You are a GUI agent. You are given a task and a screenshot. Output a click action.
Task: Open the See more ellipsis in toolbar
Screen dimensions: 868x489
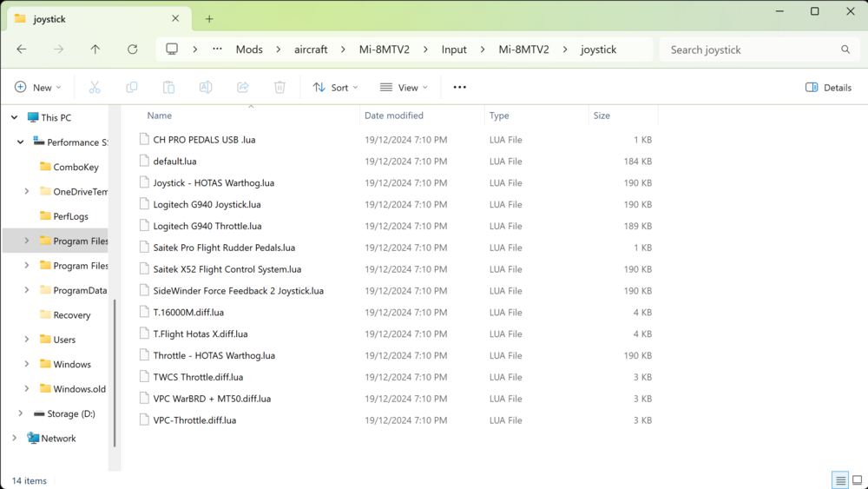point(459,87)
